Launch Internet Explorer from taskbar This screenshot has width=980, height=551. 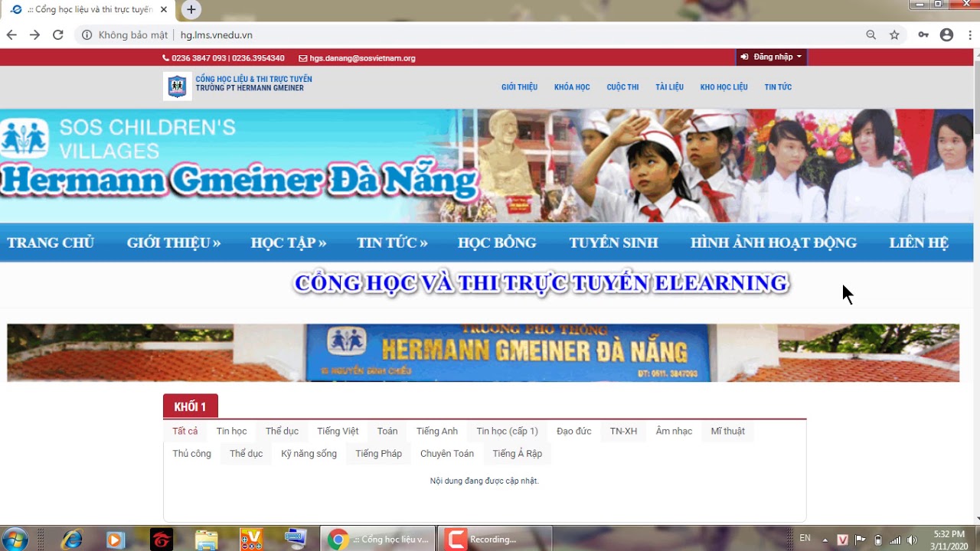[x=72, y=540]
